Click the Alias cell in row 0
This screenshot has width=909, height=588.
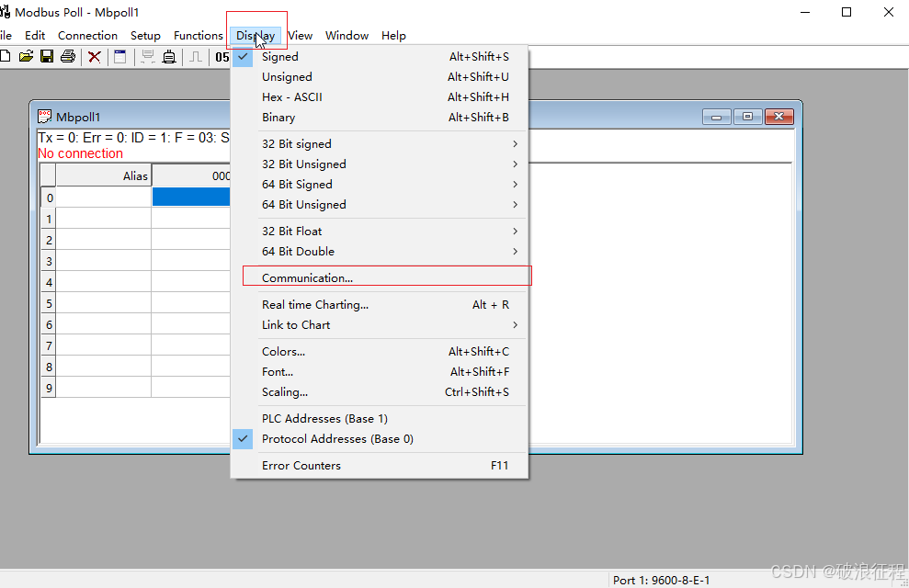pos(104,197)
